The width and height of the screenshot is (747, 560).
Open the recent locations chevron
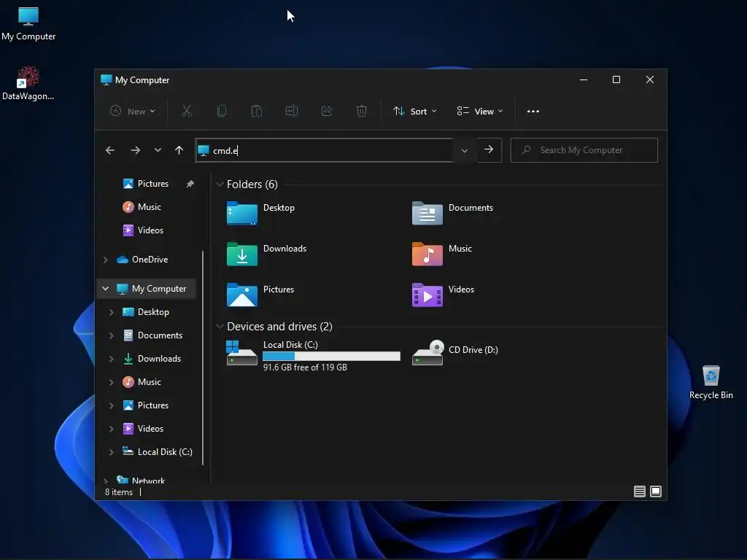pyautogui.click(x=158, y=150)
